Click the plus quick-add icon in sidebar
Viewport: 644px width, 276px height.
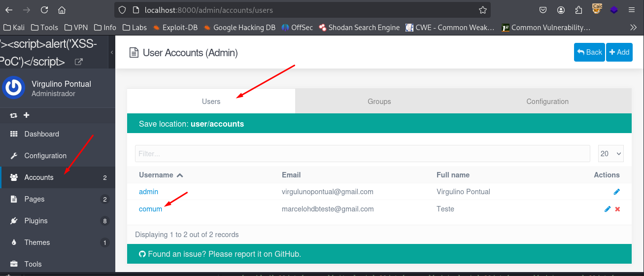point(27,115)
